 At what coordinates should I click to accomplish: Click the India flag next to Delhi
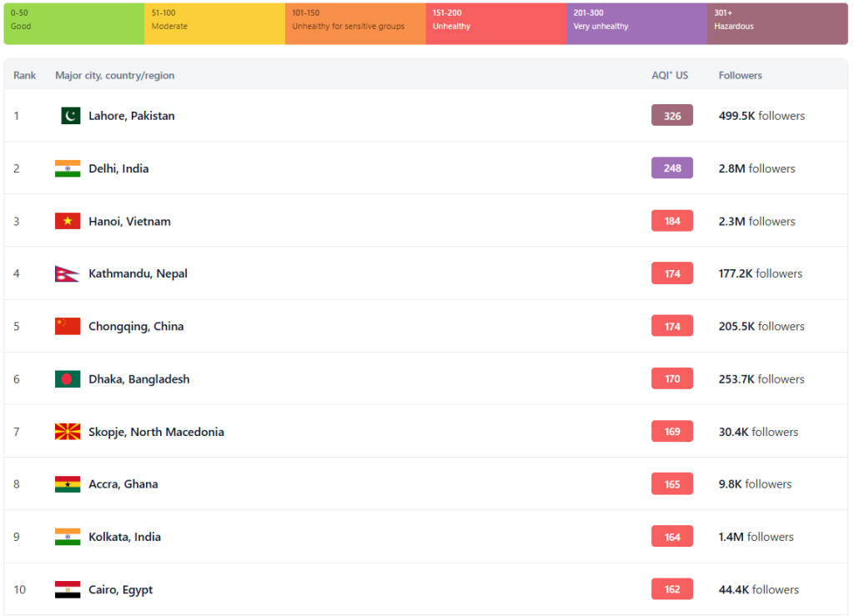tap(68, 168)
